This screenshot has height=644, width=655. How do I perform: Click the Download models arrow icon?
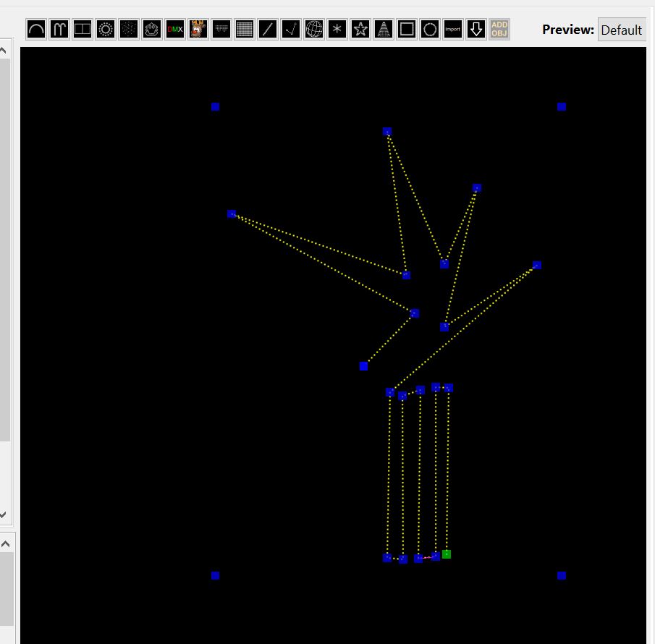476,30
